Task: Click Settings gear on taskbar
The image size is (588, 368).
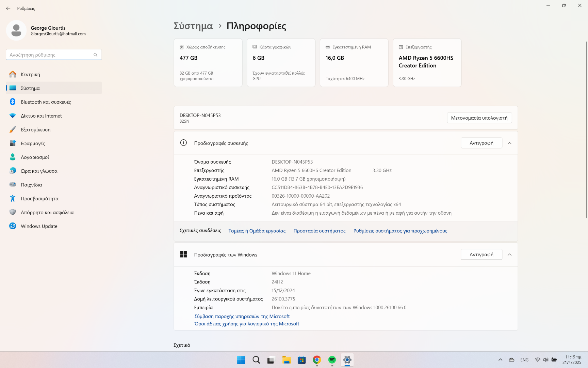Action: click(x=347, y=360)
